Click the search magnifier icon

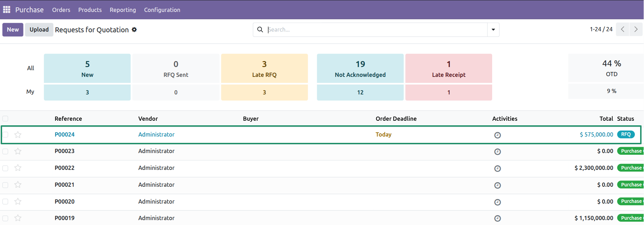click(260, 29)
